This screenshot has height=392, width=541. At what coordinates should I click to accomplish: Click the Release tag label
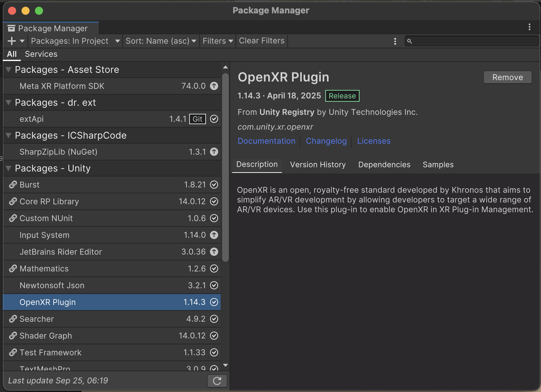click(x=342, y=96)
